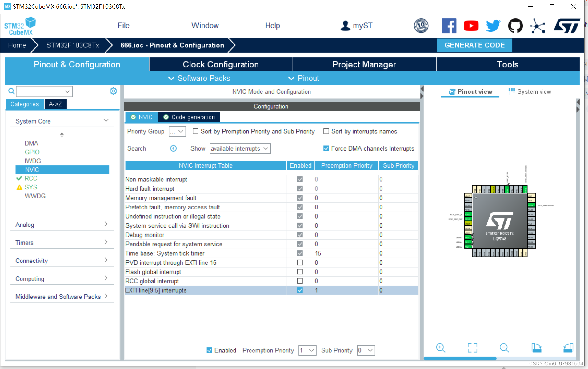
Task: Click the circular search arrow icon next to Search
Action: tap(174, 148)
